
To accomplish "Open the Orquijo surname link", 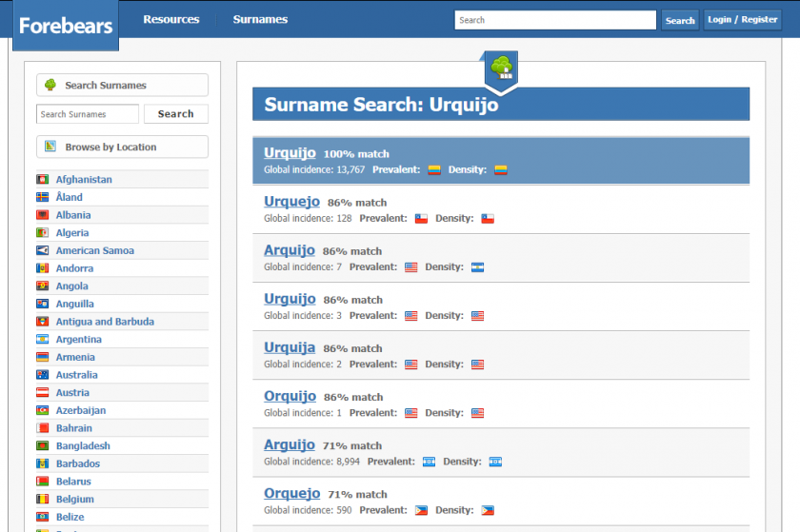I will point(290,396).
